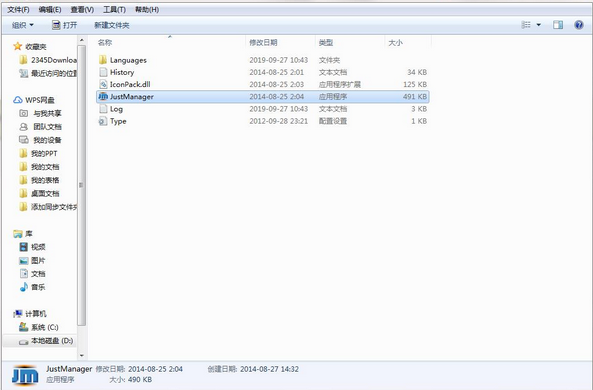This screenshot has height=390, width=593.
Task: Click the IconPack.dll file name
Action: click(130, 84)
